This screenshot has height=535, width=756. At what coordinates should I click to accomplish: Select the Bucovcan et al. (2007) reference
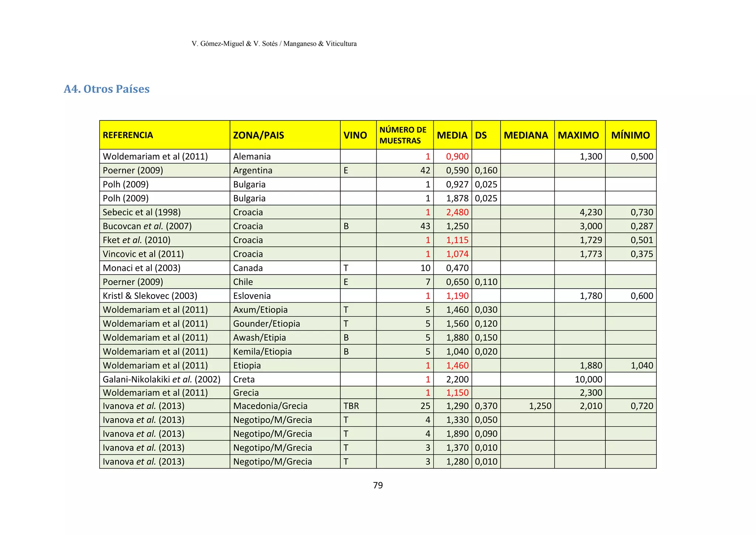tap(147, 226)
